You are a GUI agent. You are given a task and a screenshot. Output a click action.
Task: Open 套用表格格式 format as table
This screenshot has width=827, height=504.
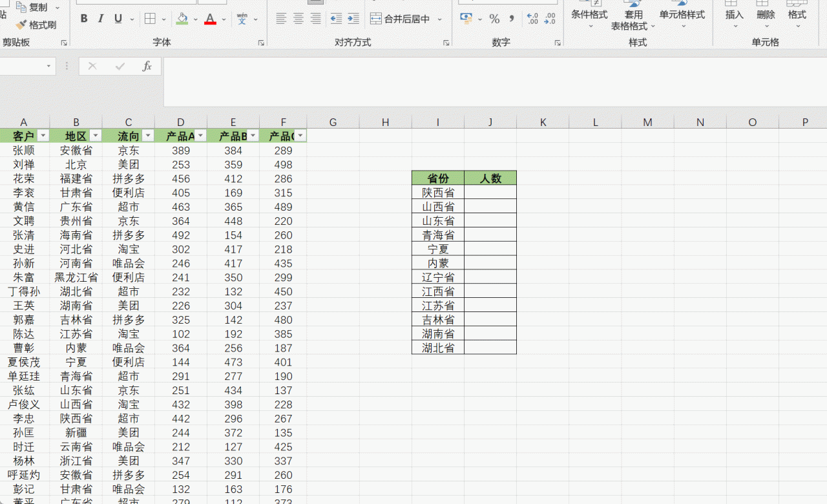click(x=633, y=16)
